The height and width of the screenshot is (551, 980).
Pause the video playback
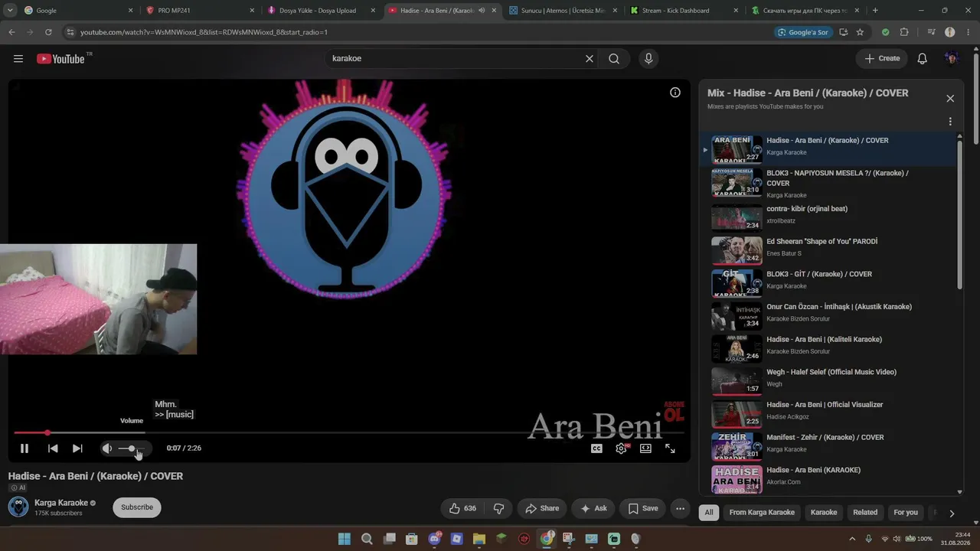[24, 448]
